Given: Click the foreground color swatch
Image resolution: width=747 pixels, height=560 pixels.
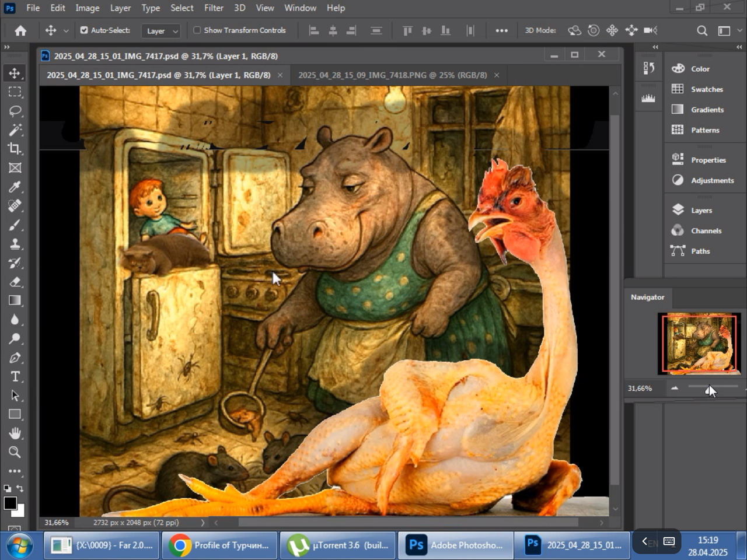Looking at the screenshot, I should (x=10, y=503).
